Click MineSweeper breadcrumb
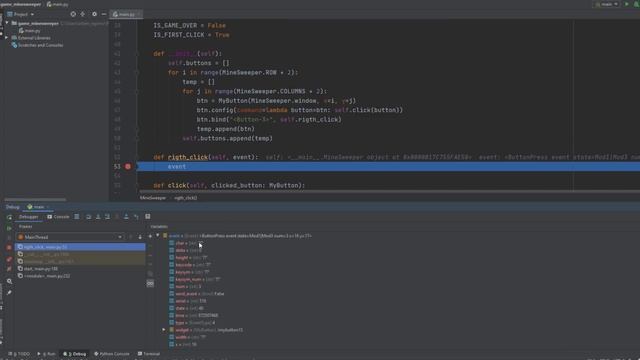Image resolution: width=640 pixels, height=360 pixels. pos(153,198)
